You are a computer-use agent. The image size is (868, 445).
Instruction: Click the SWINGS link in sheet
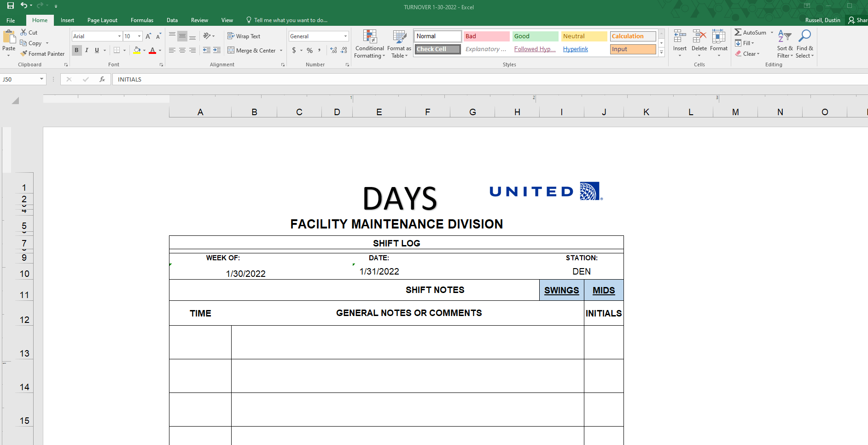click(561, 290)
